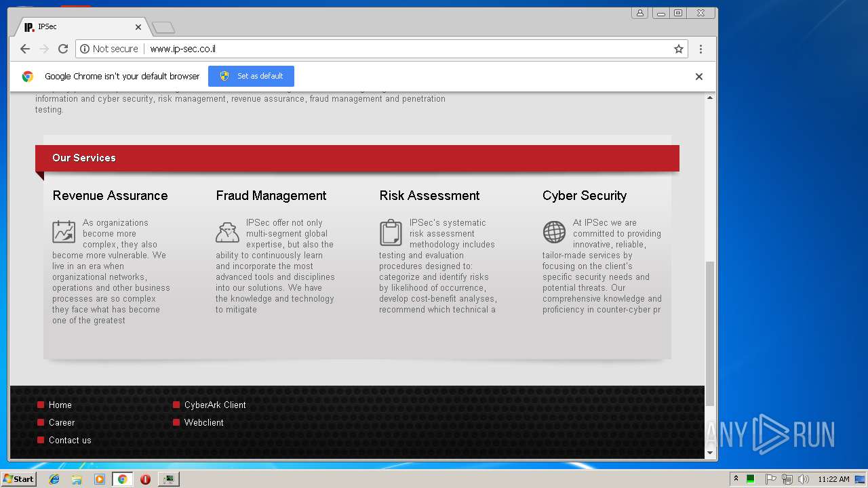The width and height of the screenshot is (868, 488).
Task: Open Windows Explorer folder in taskbar
Action: click(77, 479)
